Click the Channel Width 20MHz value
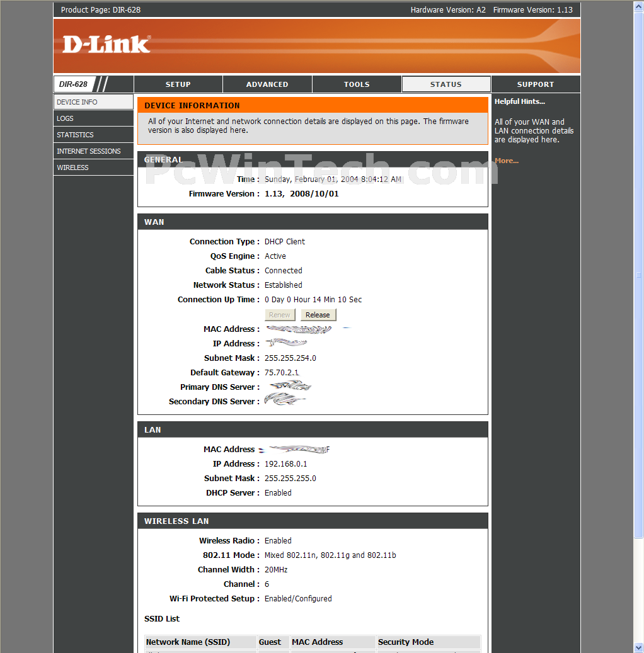 [x=276, y=569]
